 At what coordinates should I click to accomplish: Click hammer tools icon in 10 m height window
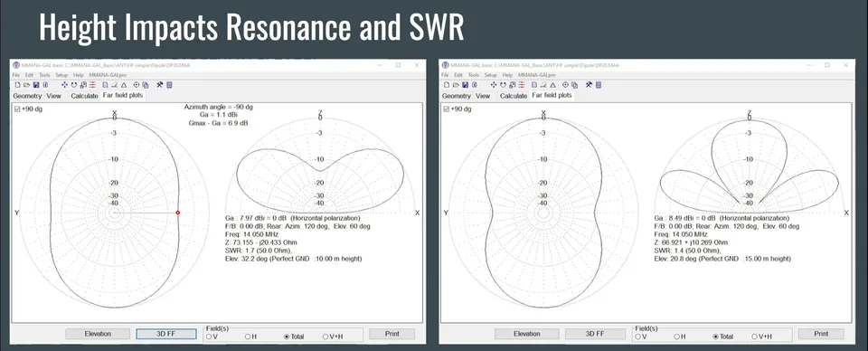tap(160, 85)
